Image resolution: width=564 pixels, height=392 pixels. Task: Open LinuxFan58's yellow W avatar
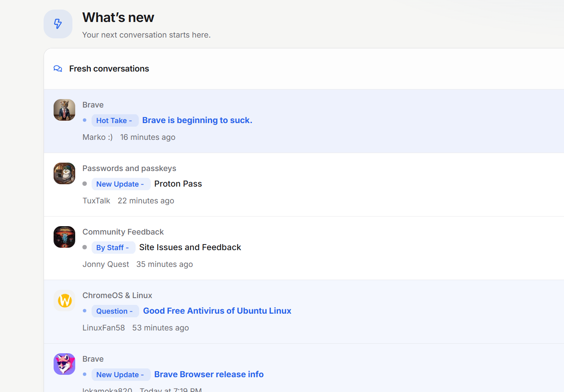point(64,300)
